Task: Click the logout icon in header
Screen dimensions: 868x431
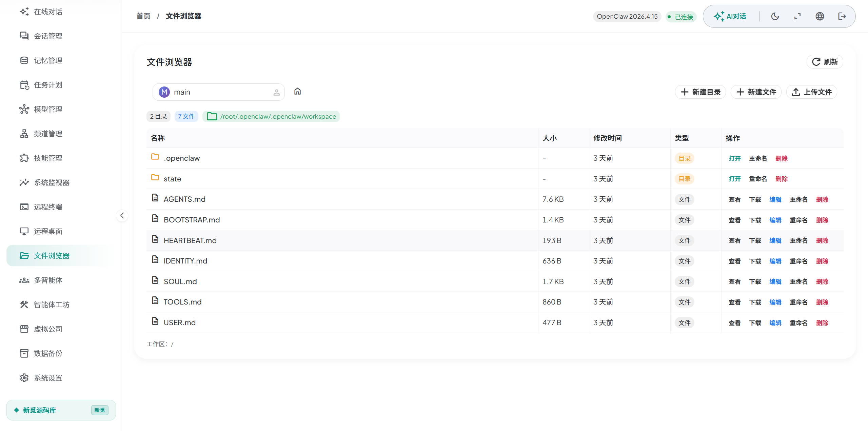Action: point(842,16)
